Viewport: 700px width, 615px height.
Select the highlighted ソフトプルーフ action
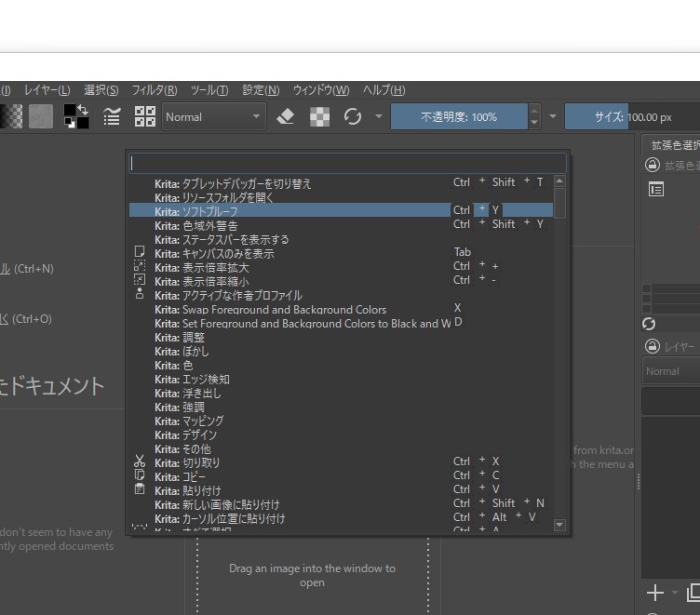click(x=341, y=210)
